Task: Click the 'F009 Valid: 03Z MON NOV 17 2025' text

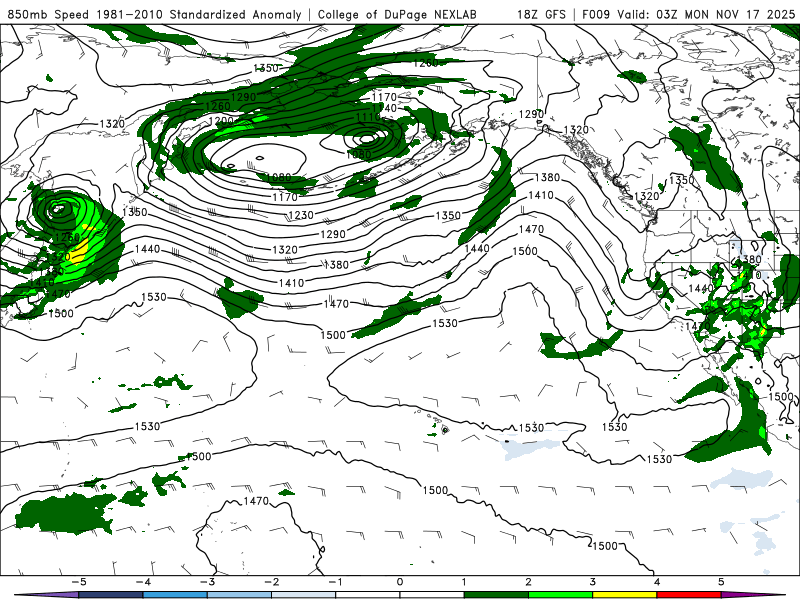Action: tap(688, 14)
